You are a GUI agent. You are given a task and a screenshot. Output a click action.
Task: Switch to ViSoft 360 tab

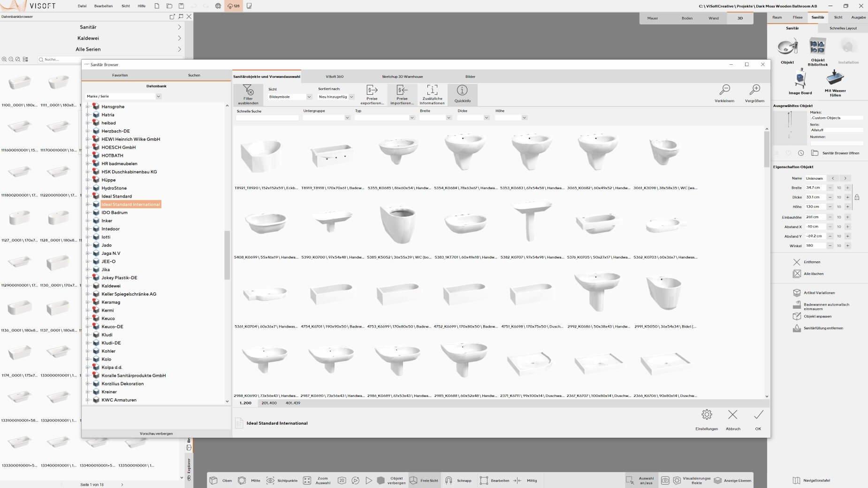335,76
